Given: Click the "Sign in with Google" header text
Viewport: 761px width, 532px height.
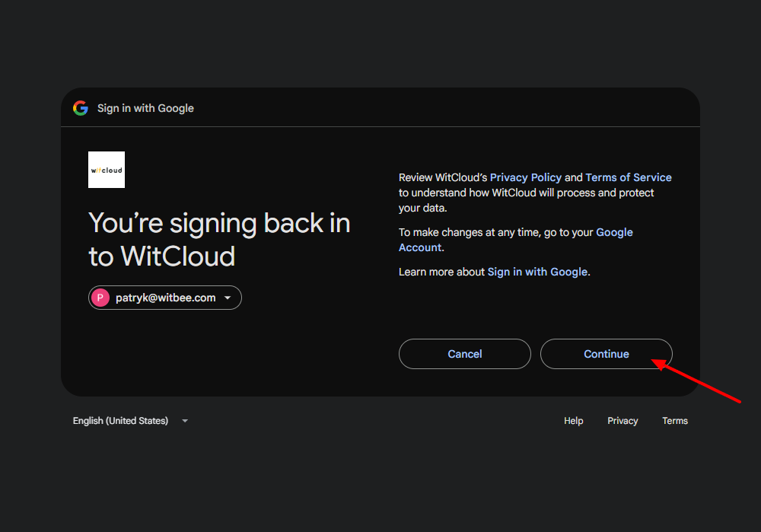Looking at the screenshot, I should click(145, 108).
